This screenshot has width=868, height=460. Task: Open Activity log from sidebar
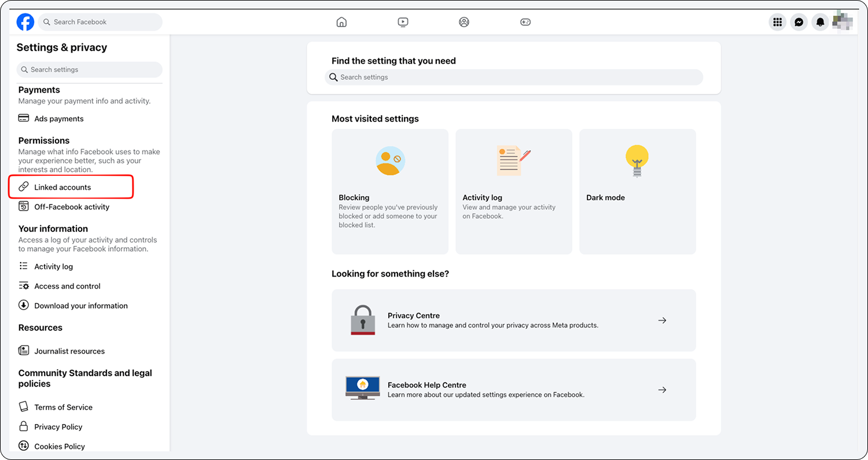pyautogui.click(x=54, y=267)
